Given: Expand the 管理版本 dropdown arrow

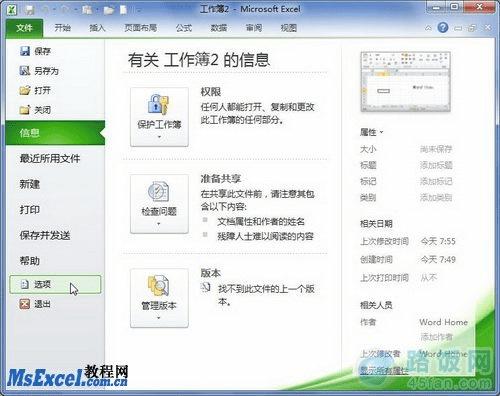Looking at the screenshot, I should click(x=159, y=318).
